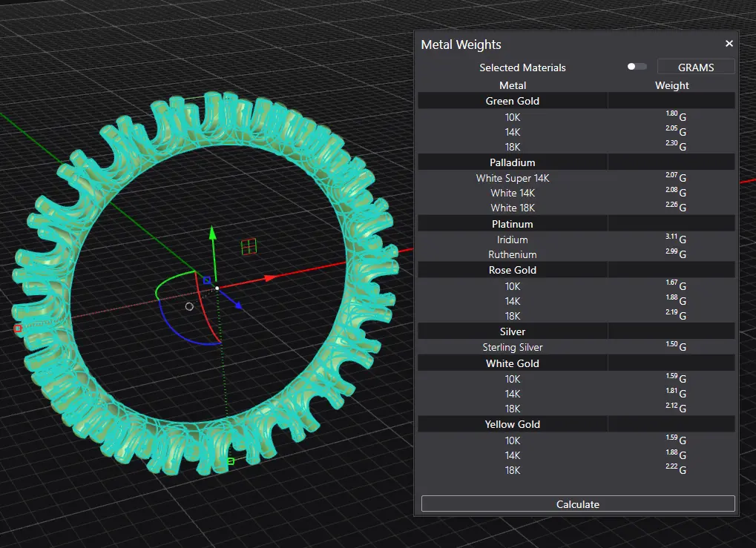Image resolution: width=756 pixels, height=548 pixels.
Task: Click the GRAMS unit button
Action: (696, 67)
